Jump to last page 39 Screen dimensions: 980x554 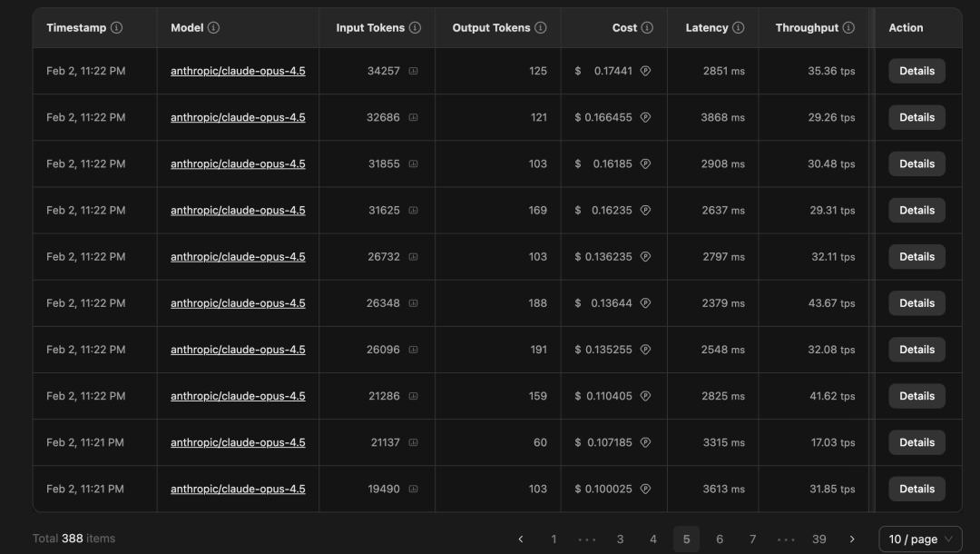818,539
